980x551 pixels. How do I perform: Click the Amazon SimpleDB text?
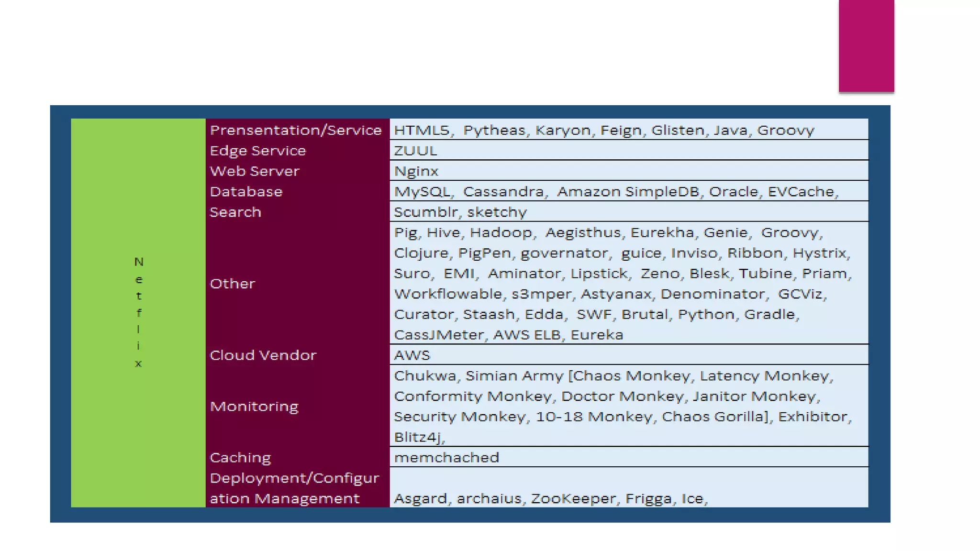pyautogui.click(x=628, y=192)
